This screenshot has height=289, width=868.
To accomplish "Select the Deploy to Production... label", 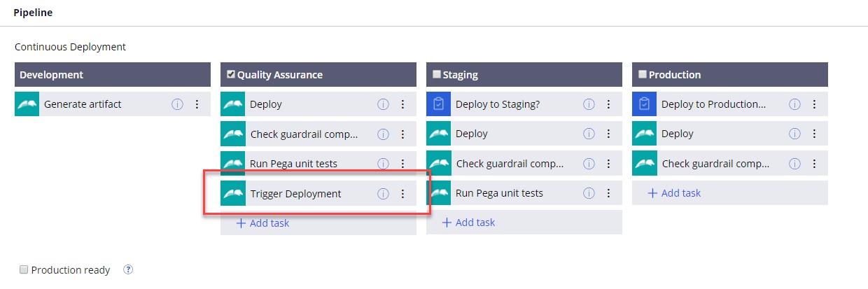I will click(714, 104).
